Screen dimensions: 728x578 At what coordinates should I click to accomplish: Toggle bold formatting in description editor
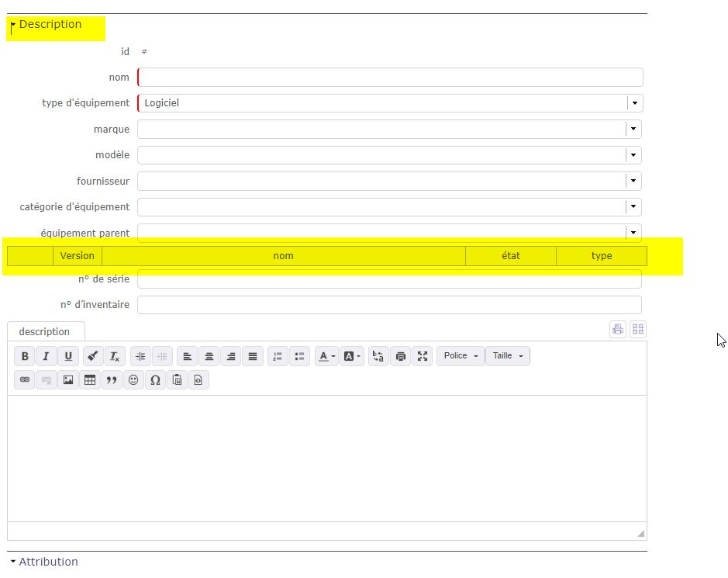(25, 356)
